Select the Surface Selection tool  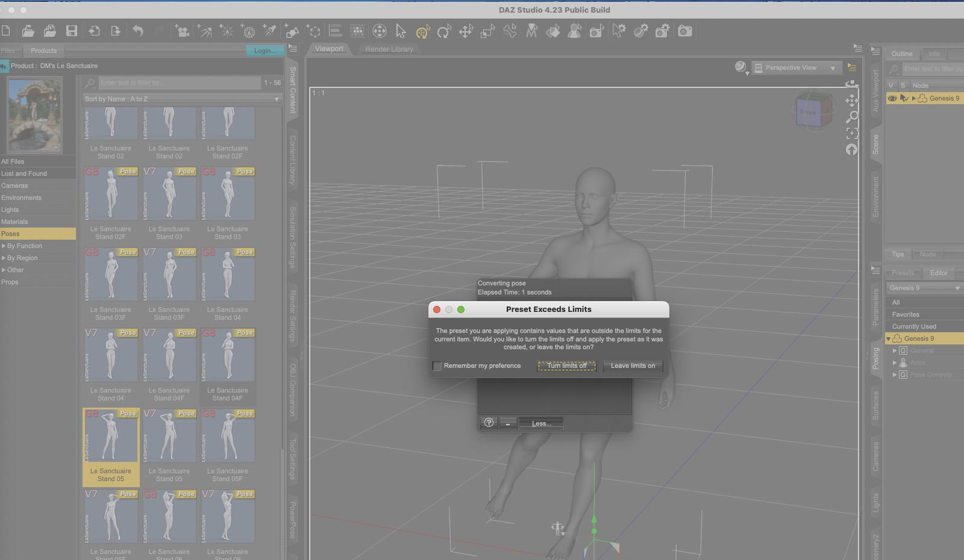coord(553,31)
